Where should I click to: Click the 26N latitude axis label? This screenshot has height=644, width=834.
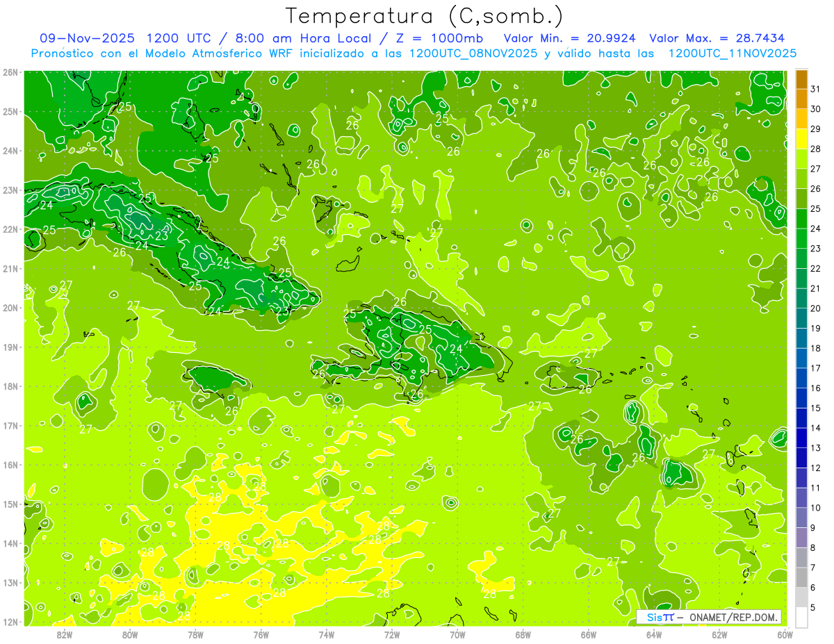10,72
